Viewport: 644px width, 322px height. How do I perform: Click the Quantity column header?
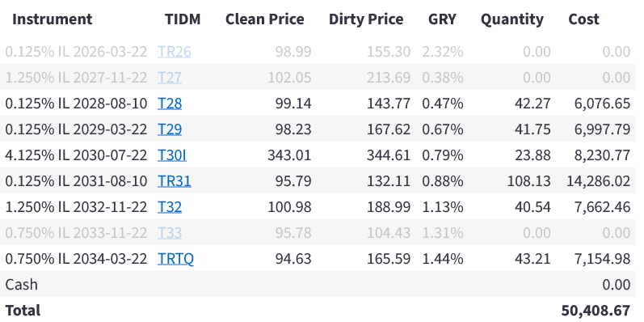[512, 19]
